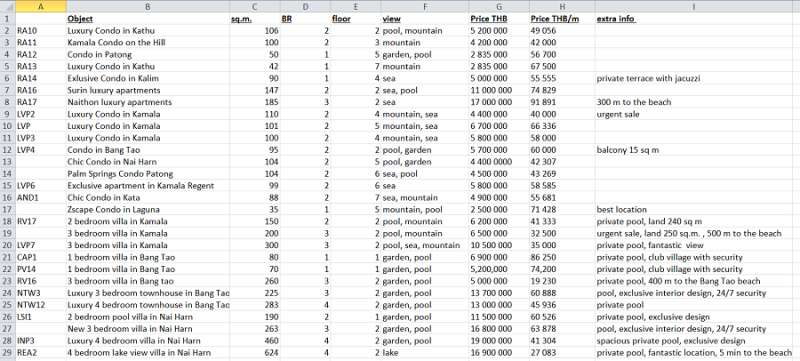Click the 'extra info' header cell

coord(694,19)
